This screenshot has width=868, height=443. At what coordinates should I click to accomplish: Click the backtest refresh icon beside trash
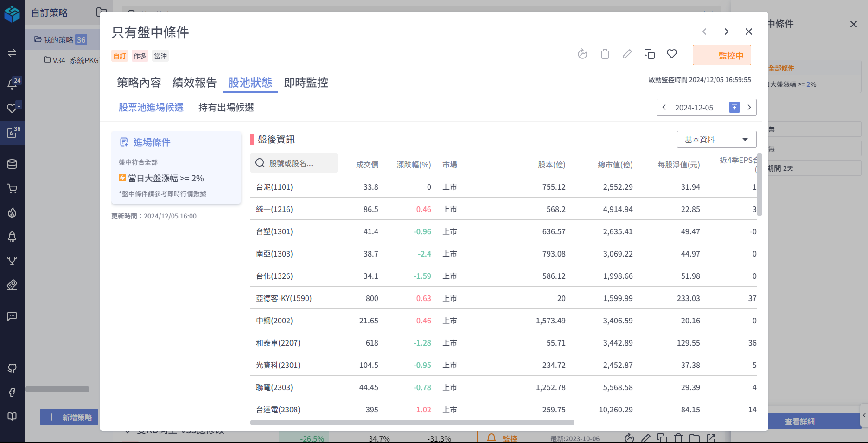[x=582, y=54]
